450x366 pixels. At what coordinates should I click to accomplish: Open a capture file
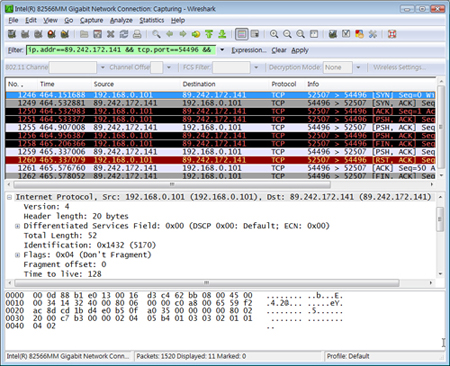(84, 34)
